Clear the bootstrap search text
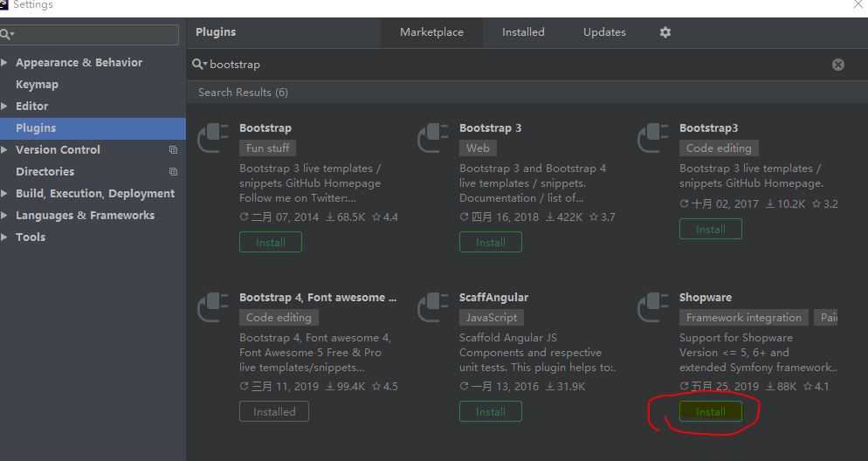This screenshot has height=461, width=868. point(838,65)
